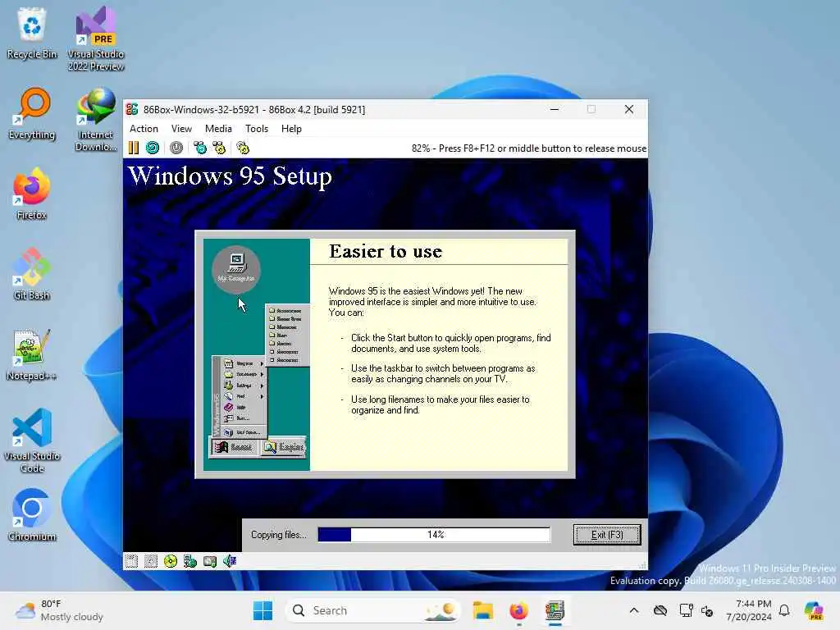Select the Git Bash desktop icon
The width and height of the screenshot is (840, 630).
tap(32, 274)
